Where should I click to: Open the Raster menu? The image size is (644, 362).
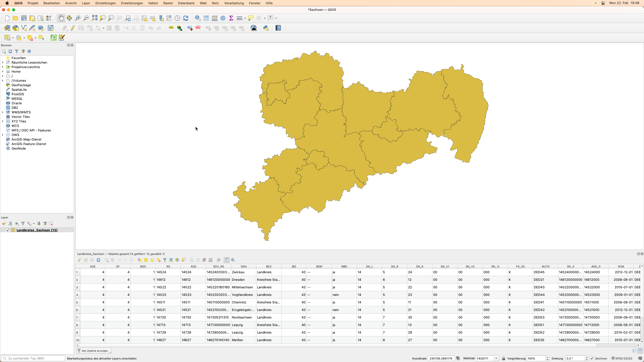[168, 3]
